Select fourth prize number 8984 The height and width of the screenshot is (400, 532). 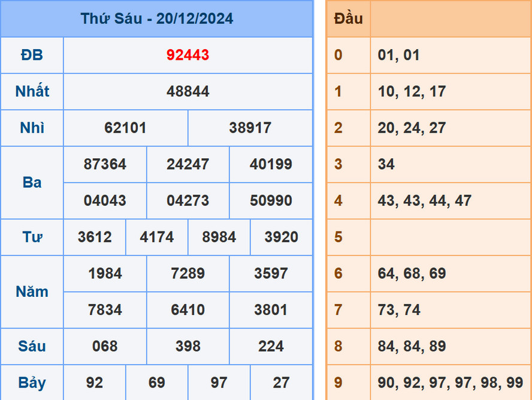pos(219,237)
